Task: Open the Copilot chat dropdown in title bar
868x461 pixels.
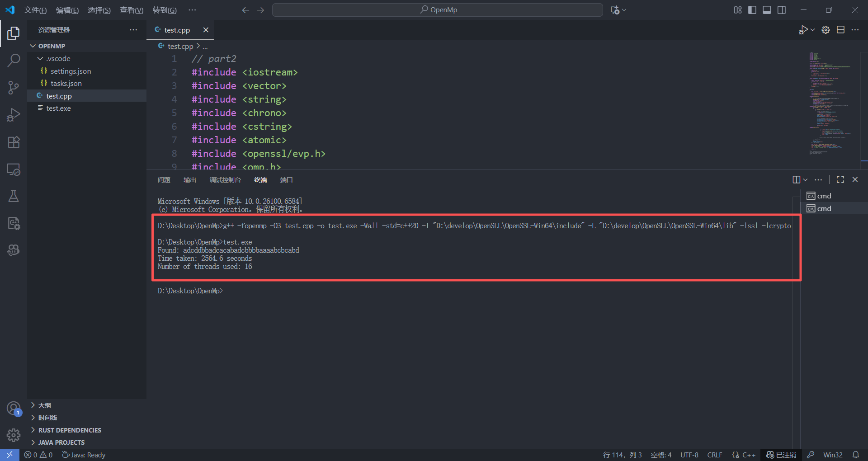Action: tap(624, 10)
